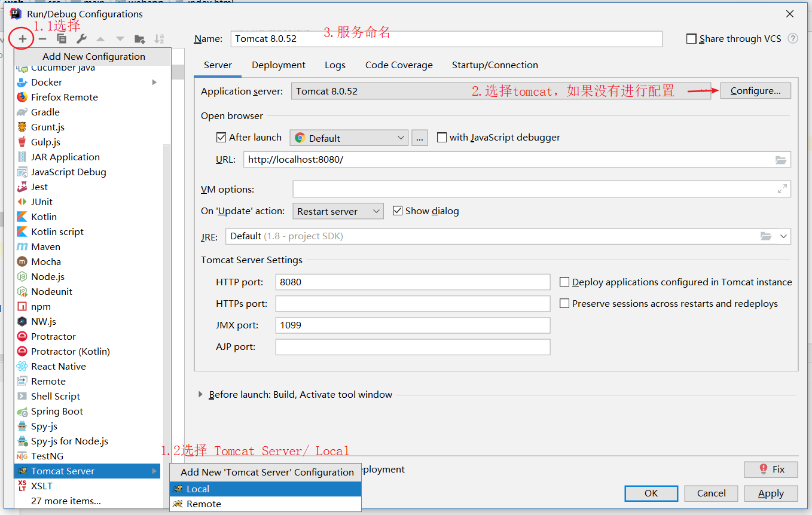The image size is (812, 515).
Task: Uncheck the After launch checkbox
Action: click(221, 138)
